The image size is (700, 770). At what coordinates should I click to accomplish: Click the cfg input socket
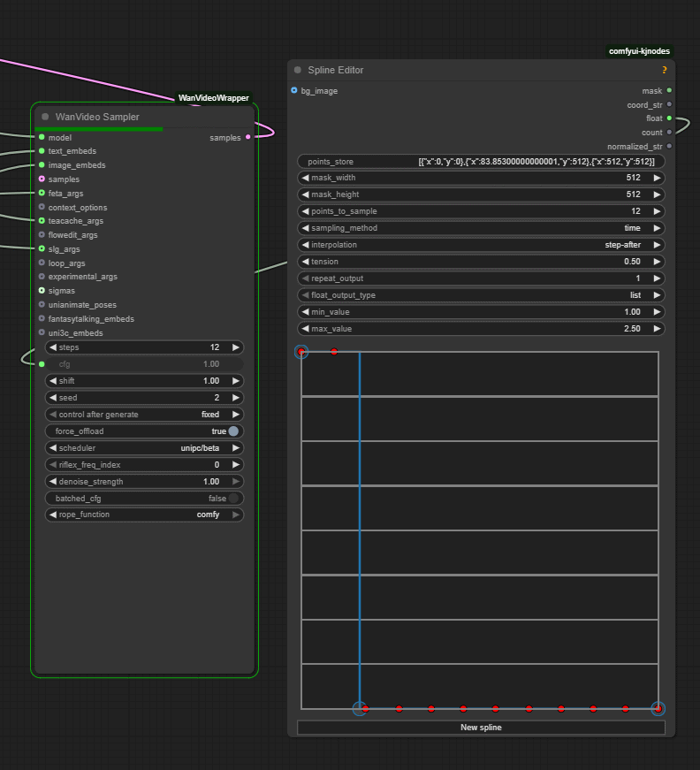(x=42, y=364)
